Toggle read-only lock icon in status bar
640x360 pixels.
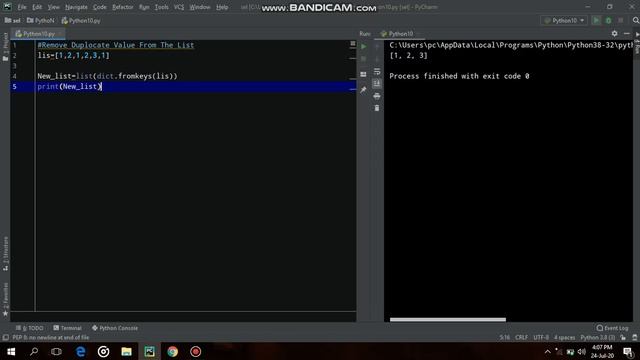tap(623, 338)
